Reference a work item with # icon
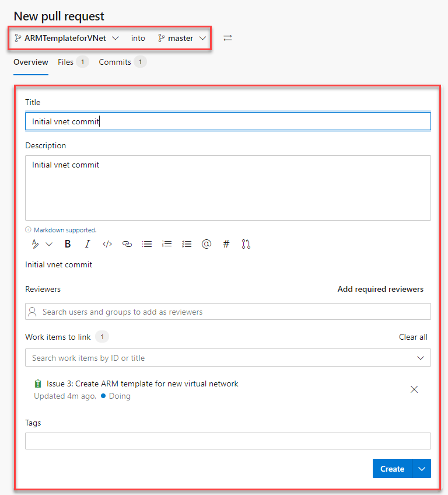Viewport: 448px width, 495px height. tap(226, 244)
